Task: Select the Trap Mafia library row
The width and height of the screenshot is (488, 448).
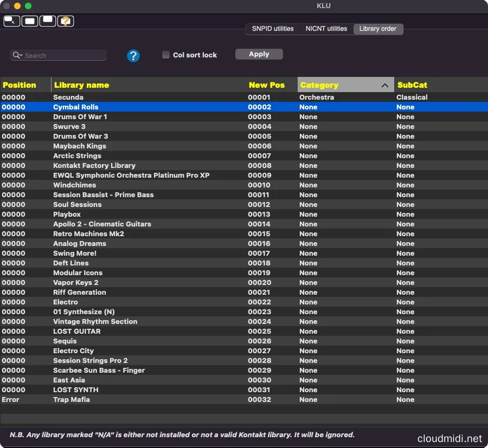Action: pos(71,400)
